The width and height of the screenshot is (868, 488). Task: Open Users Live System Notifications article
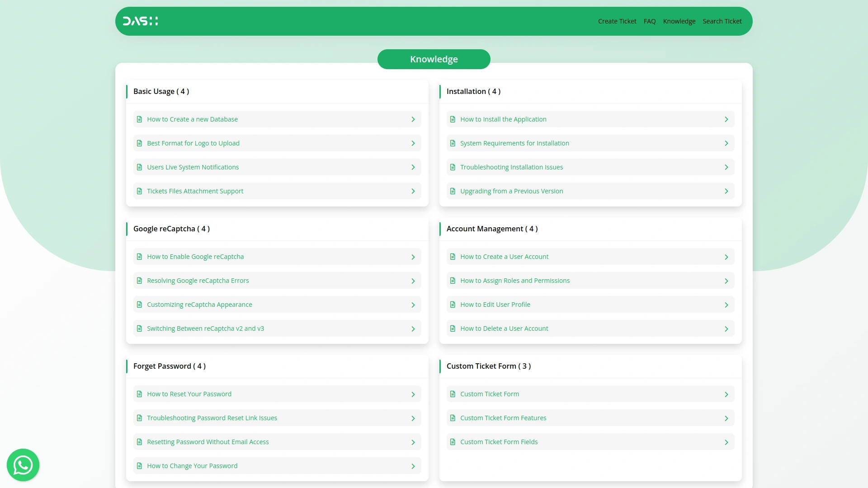pos(193,167)
